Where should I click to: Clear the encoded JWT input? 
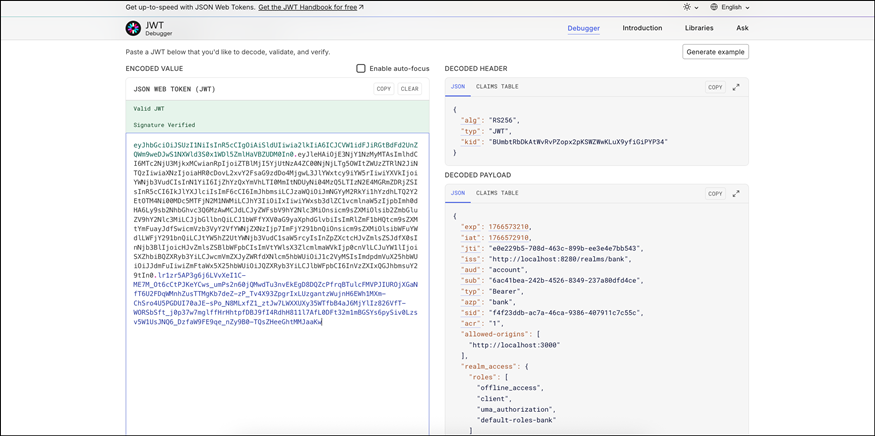tap(410, 89)
